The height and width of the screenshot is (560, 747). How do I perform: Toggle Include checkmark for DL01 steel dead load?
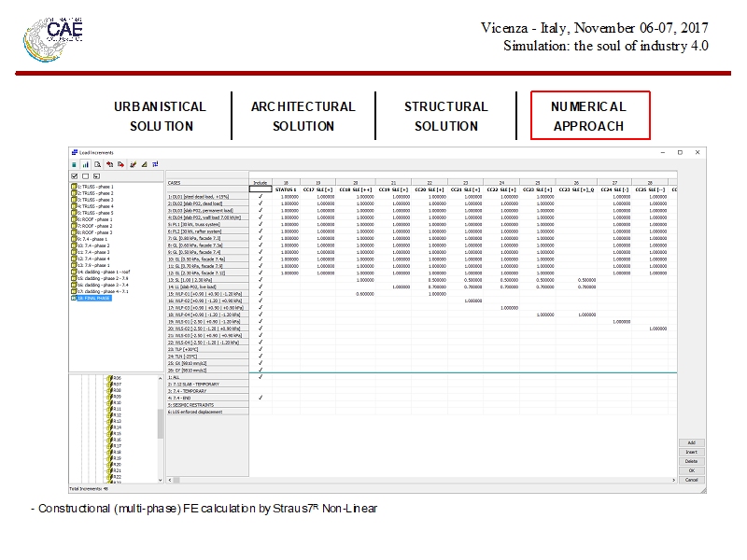[x=261, y=197]
